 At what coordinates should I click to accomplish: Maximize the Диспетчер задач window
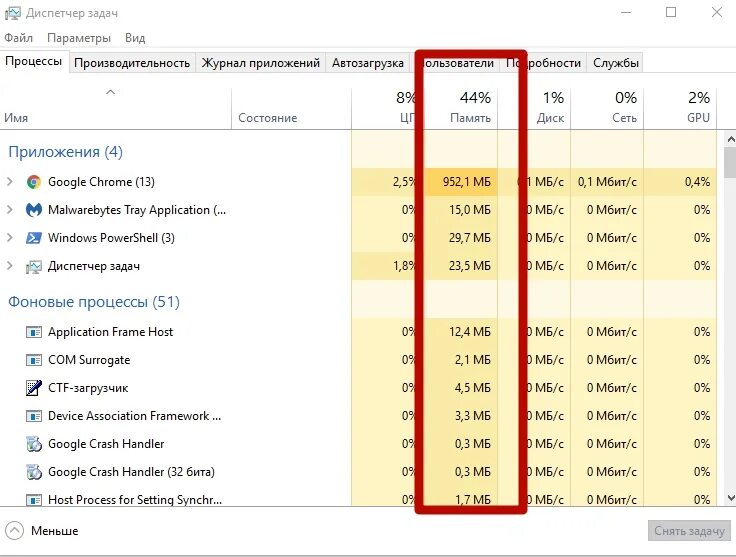(671, 12)
